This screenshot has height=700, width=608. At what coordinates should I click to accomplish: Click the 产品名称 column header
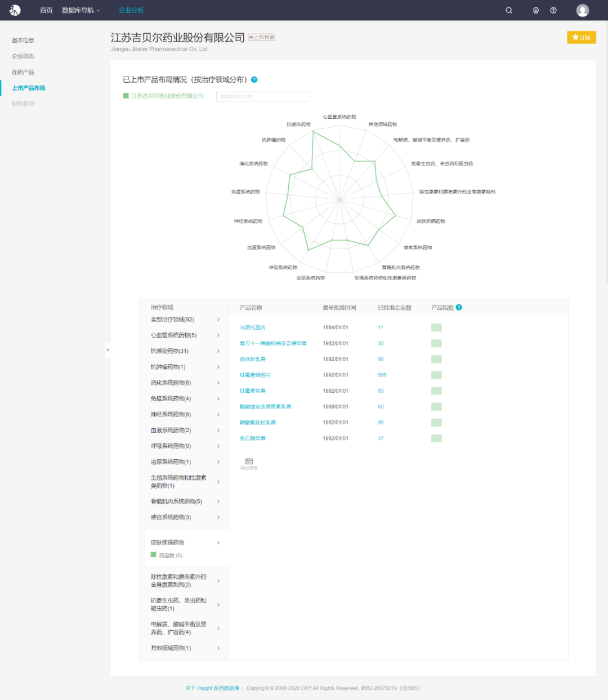click(x=251, y=307)
